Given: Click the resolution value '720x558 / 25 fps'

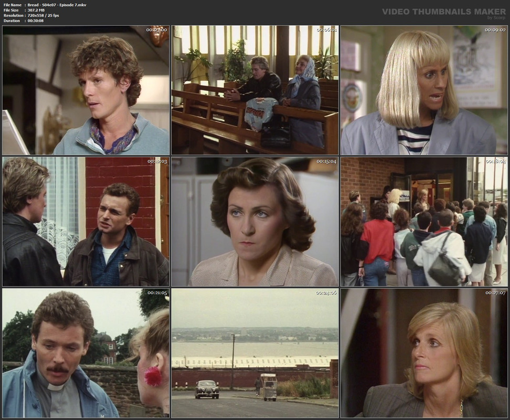Looking at the screenshot, I should point(43,15).
